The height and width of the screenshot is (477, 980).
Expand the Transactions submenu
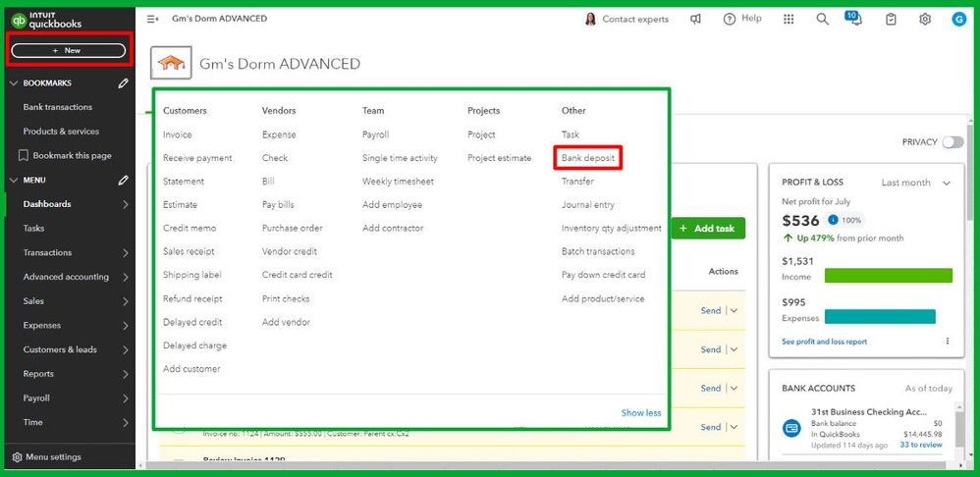click(126, 253)
